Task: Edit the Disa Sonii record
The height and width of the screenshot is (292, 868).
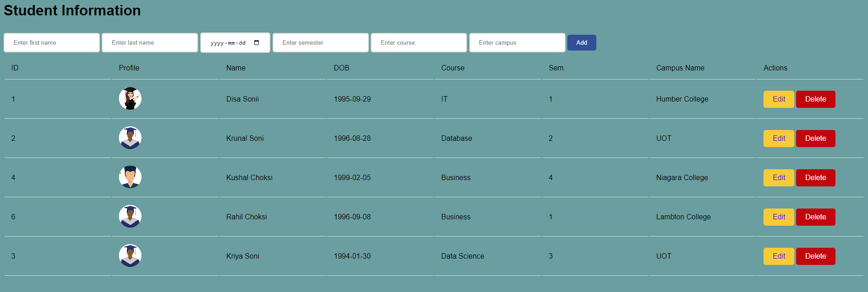Action: (x=778, y=99)
